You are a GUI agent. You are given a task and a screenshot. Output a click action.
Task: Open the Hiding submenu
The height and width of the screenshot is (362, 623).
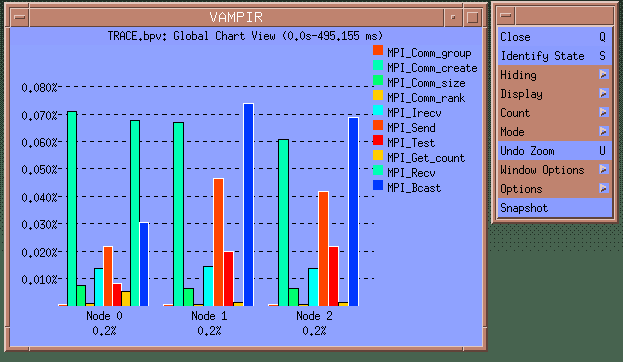coord(555,75)
